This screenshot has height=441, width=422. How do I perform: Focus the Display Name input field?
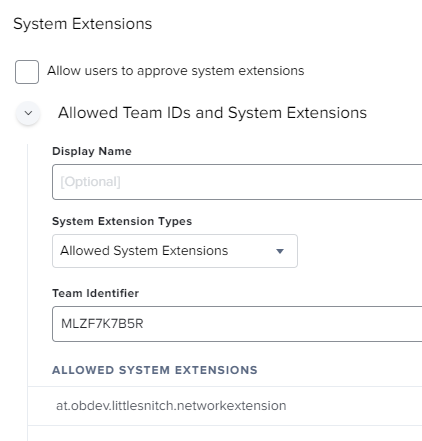tap(237, 182)
